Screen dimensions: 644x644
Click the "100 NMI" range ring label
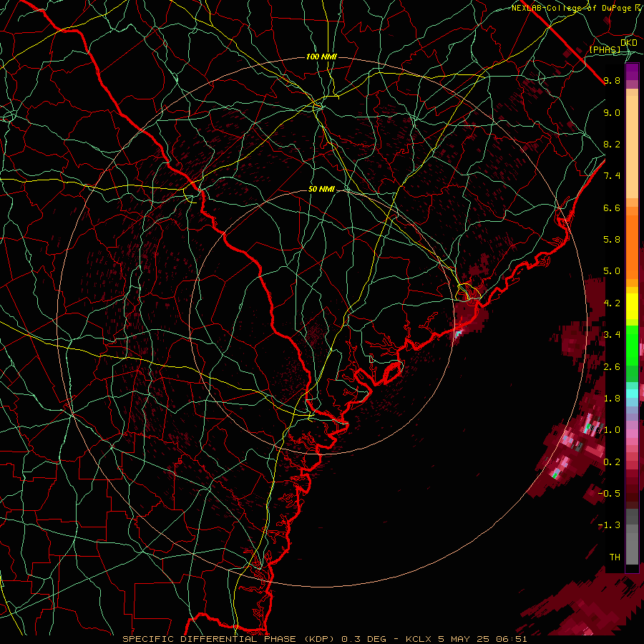pyautogui.click(x=321, y=57)
